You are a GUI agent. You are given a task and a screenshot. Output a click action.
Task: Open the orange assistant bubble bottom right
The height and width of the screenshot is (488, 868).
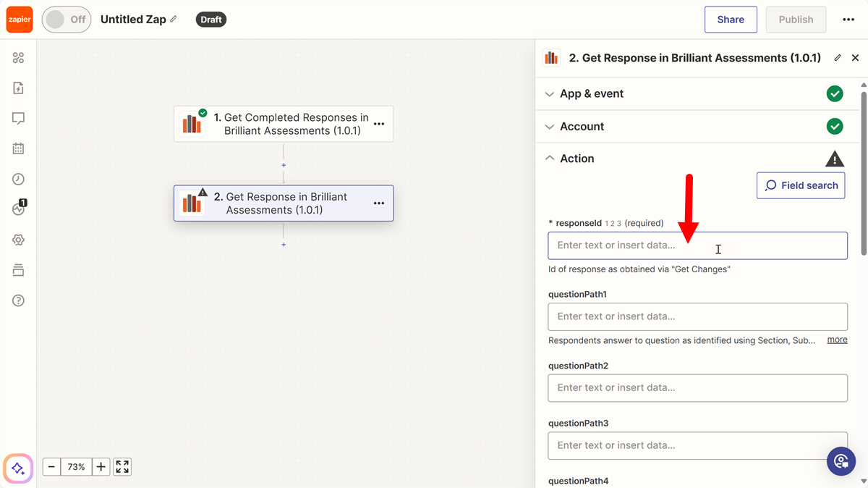click(x=841, y=461)
